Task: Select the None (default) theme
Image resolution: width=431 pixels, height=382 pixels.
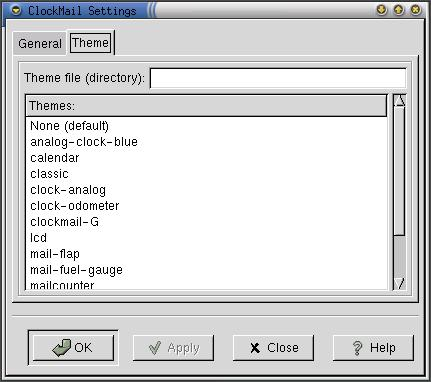Action: [69, 126]
